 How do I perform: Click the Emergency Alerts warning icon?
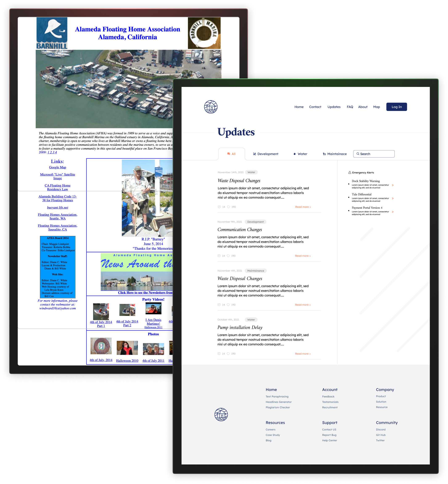point(350,173)
